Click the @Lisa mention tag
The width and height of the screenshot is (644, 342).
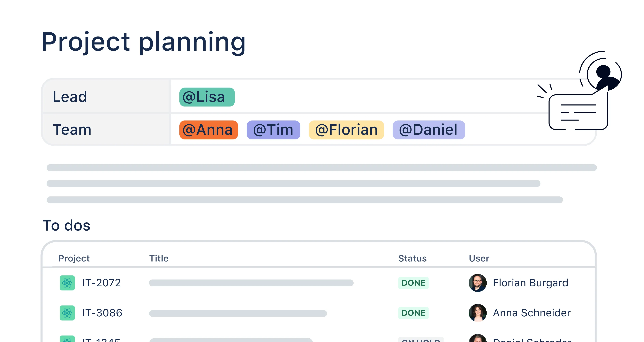click(207, 97)
